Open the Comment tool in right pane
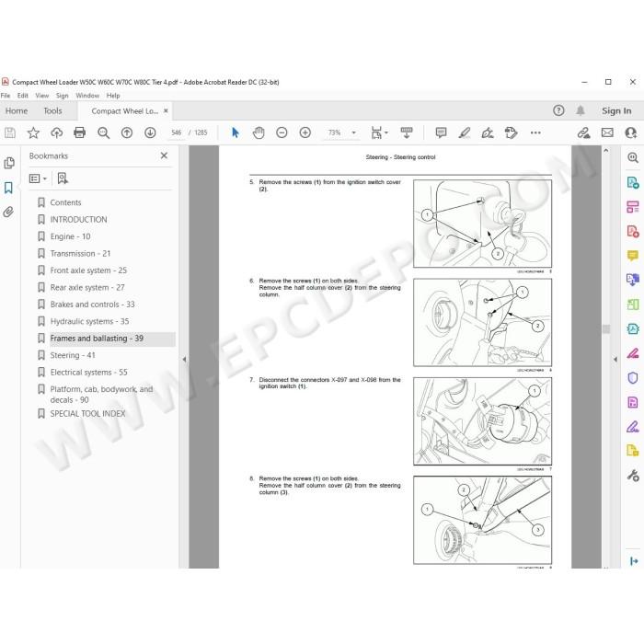The height and width of the screenshot is (644, 644). [x=633, y=256]
